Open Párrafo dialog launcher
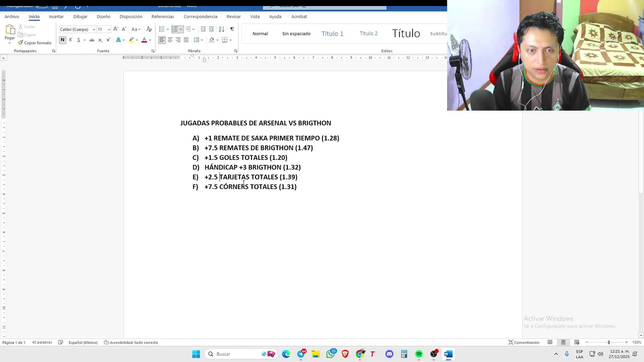The height and width of the screenshot is (362, 644). tap(235, 51)
